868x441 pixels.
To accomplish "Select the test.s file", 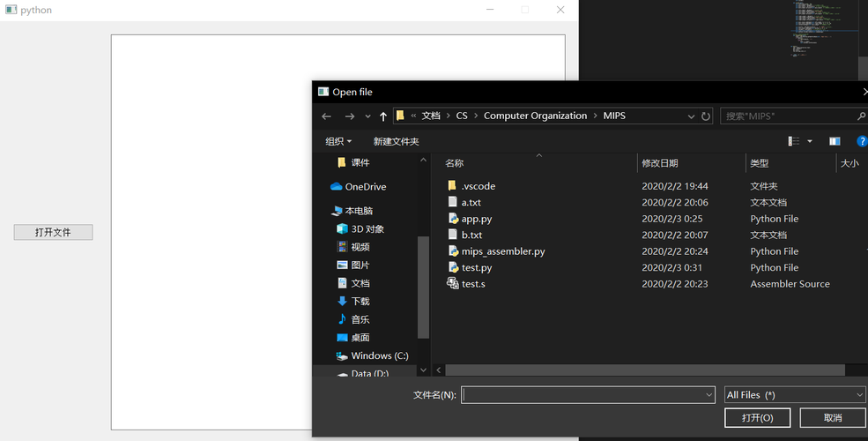I will click(x=473, y=284).
